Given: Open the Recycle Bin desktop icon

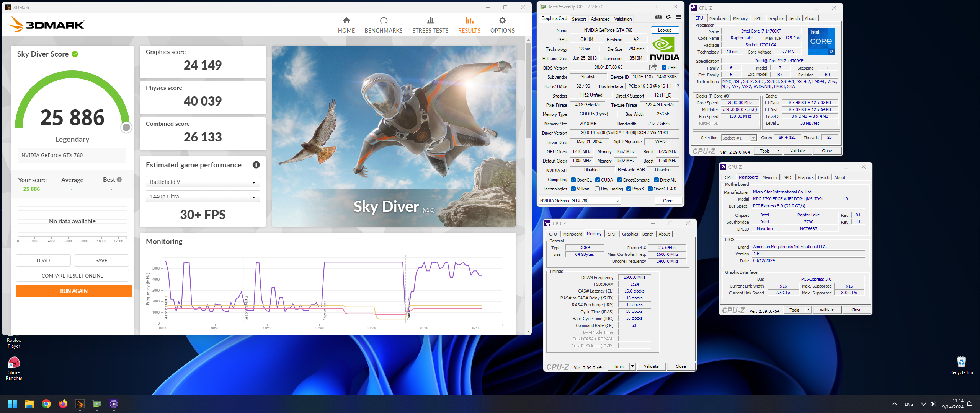Looking at the screenshot, I should pos(961,365).
